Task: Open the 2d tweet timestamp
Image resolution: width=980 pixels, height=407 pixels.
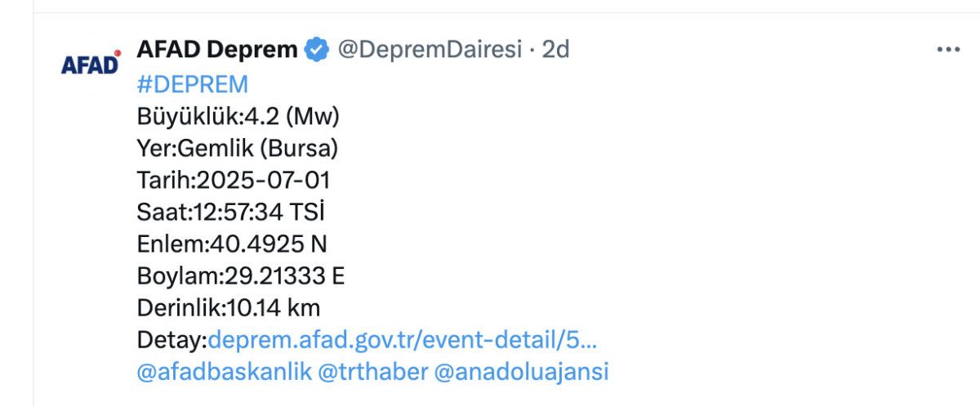Action: (x=555, y=50)
